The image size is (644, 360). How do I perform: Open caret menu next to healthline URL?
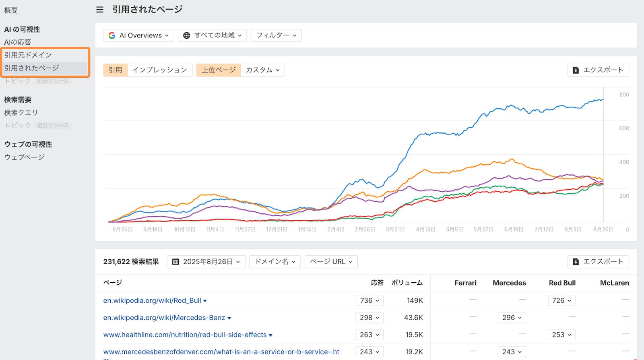(x=270, y=335)
